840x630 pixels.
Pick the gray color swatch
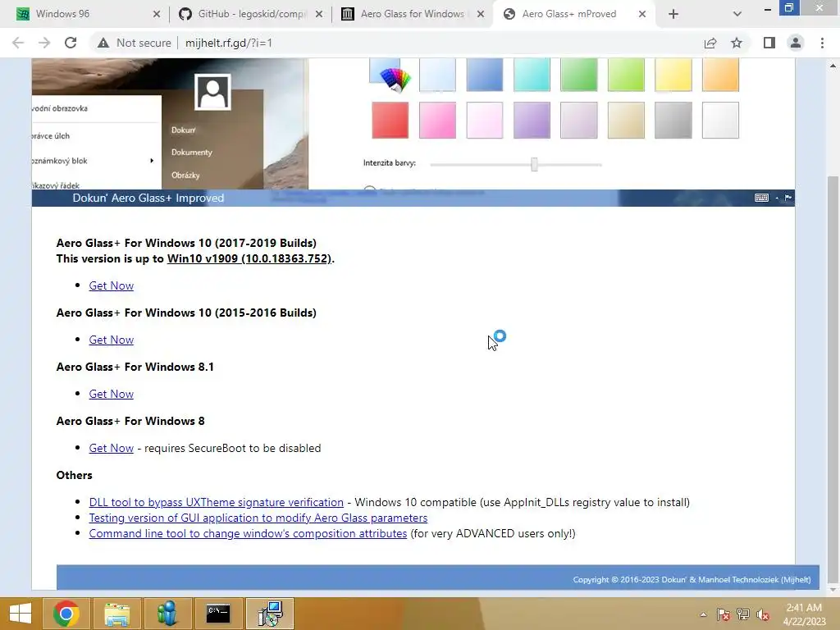673,120
